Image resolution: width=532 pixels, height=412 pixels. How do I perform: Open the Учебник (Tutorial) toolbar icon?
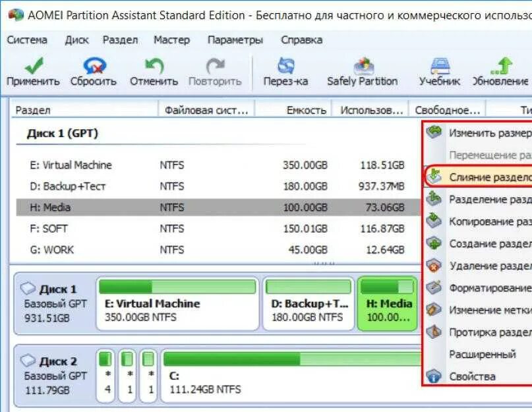pos(440,65)
